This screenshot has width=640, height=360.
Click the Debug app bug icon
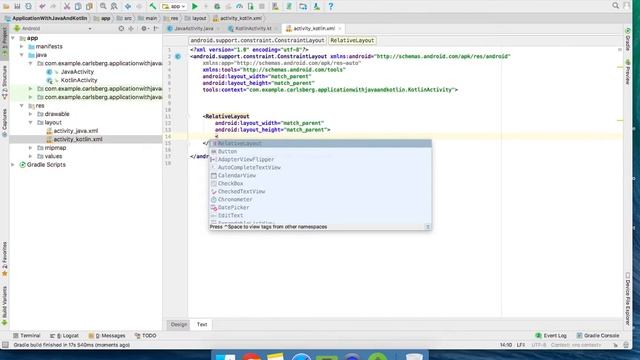(x=217, y=6)
